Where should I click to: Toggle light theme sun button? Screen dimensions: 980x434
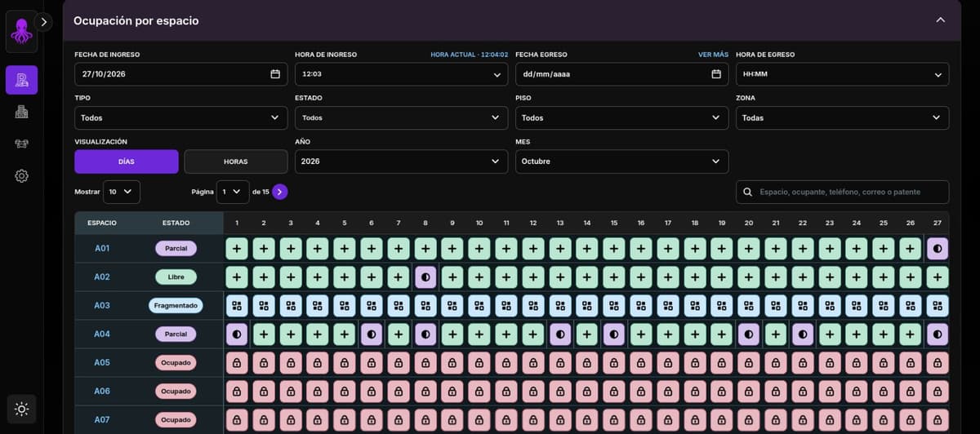pos(21,409)
